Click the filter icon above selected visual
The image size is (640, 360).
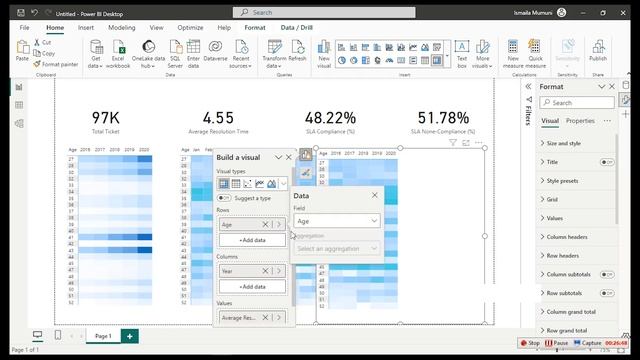pos(453,142)
